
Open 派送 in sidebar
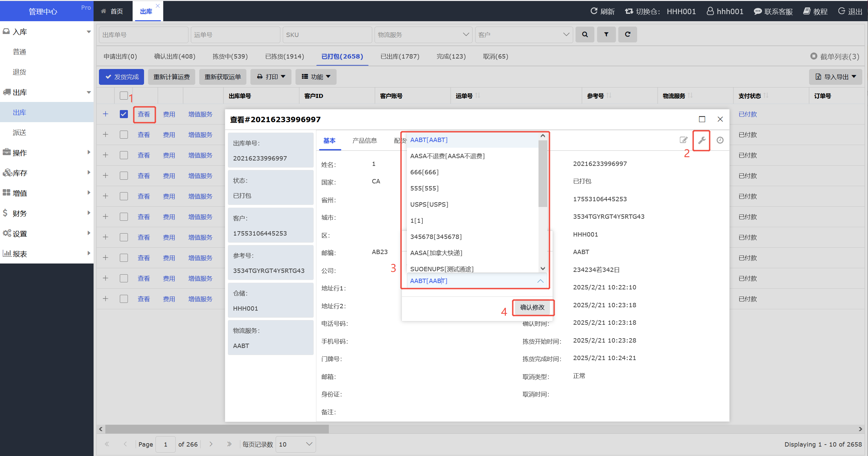point(47,133)
